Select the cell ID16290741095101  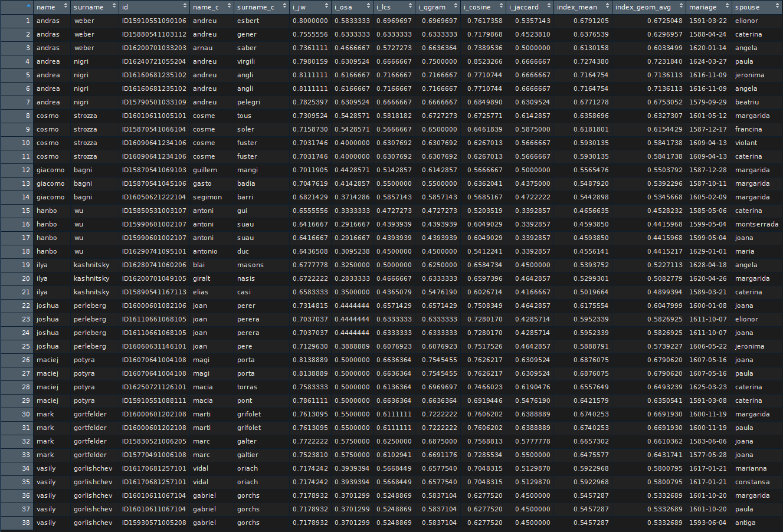click(154, 251)
